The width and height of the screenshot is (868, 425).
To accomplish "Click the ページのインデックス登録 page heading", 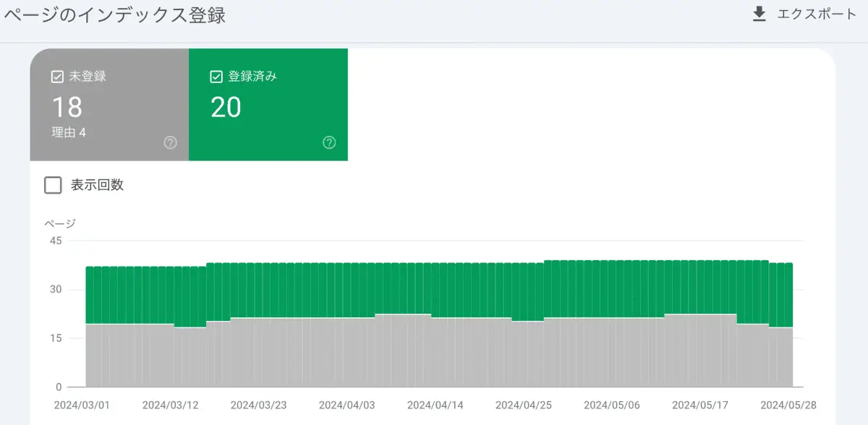I will click(x=114, y=15).
